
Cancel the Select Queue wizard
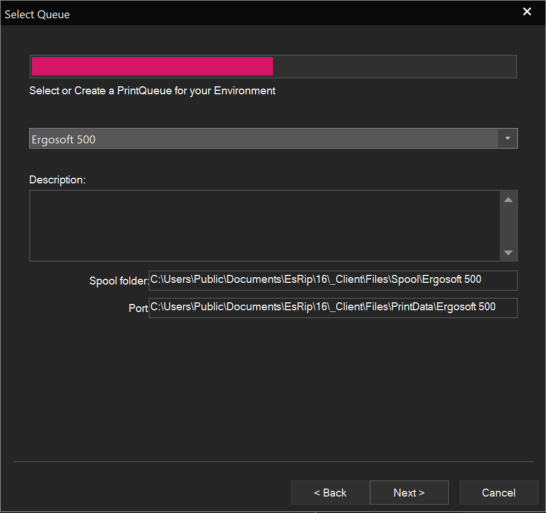[499, 493]
